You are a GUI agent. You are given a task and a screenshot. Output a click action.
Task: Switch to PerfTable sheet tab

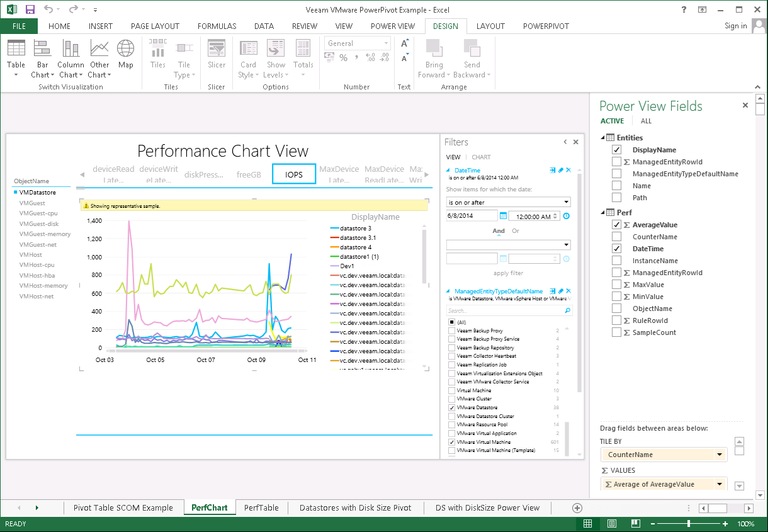[261, 507]
